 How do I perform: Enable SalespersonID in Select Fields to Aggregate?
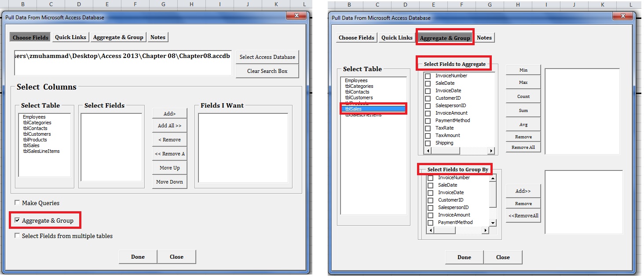428,106
